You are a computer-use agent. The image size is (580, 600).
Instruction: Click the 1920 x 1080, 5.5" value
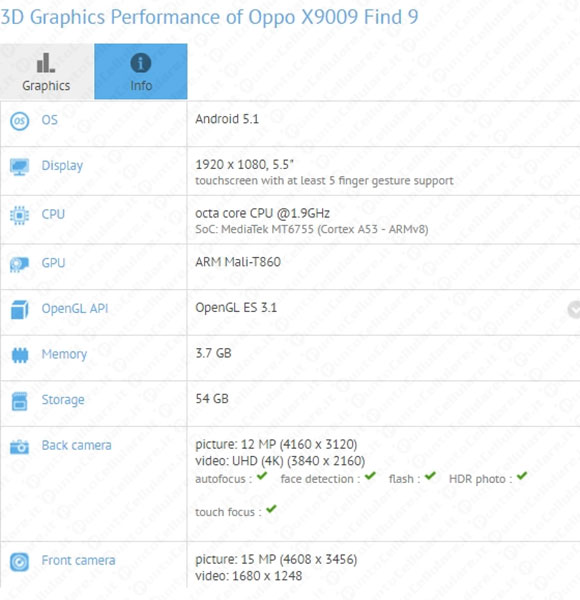point(244,165)
